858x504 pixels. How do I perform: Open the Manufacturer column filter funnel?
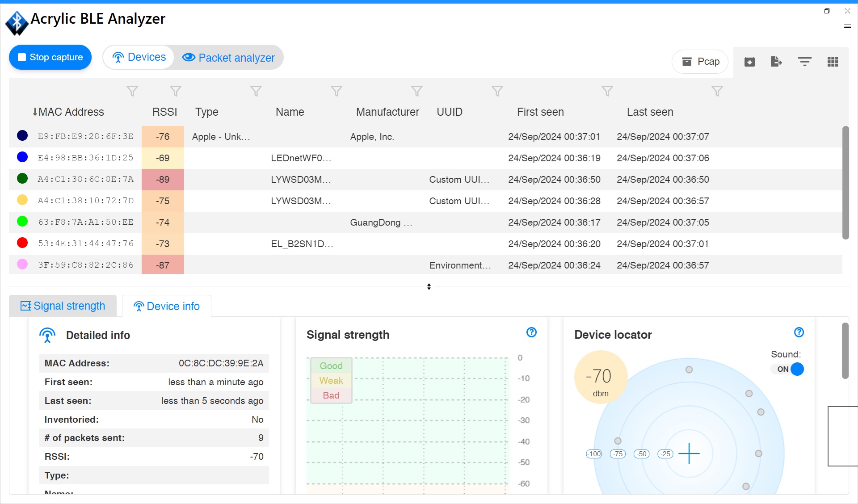417,91
